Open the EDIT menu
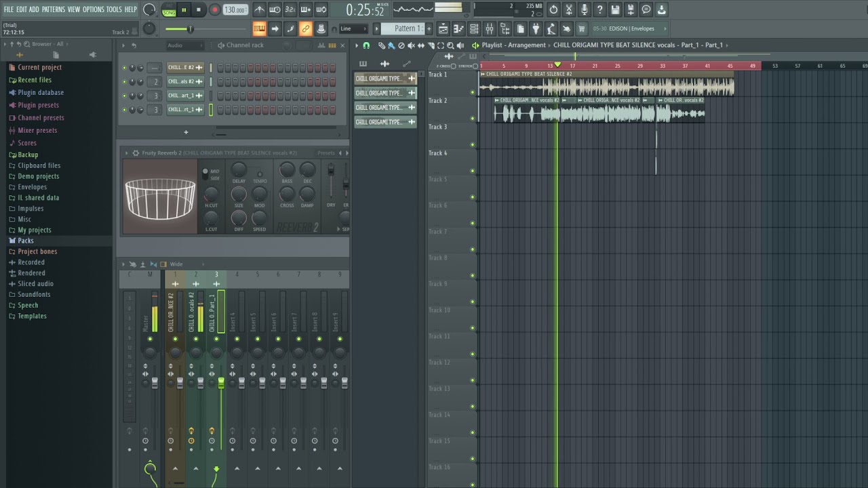This screenshot has width=868, height=488. point(22,9)
